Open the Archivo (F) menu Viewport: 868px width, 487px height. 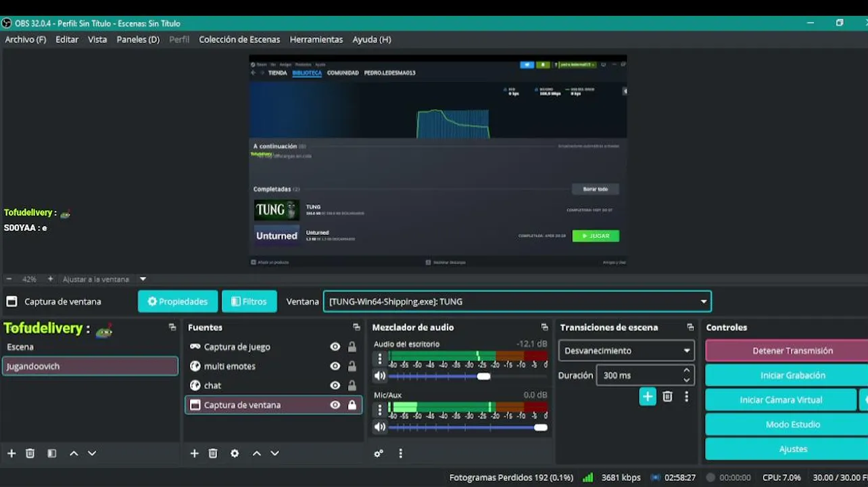pos(26,39)
